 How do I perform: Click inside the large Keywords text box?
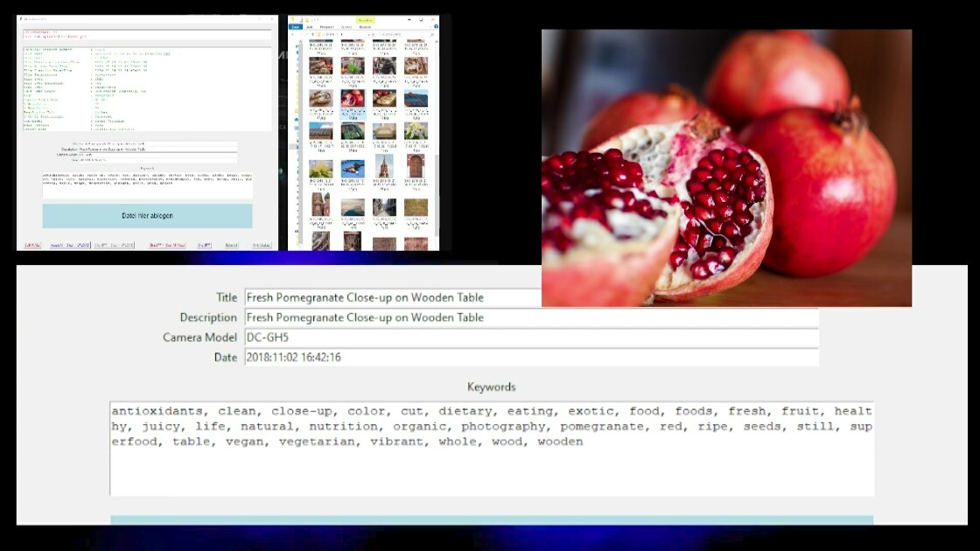pos(492,449)
